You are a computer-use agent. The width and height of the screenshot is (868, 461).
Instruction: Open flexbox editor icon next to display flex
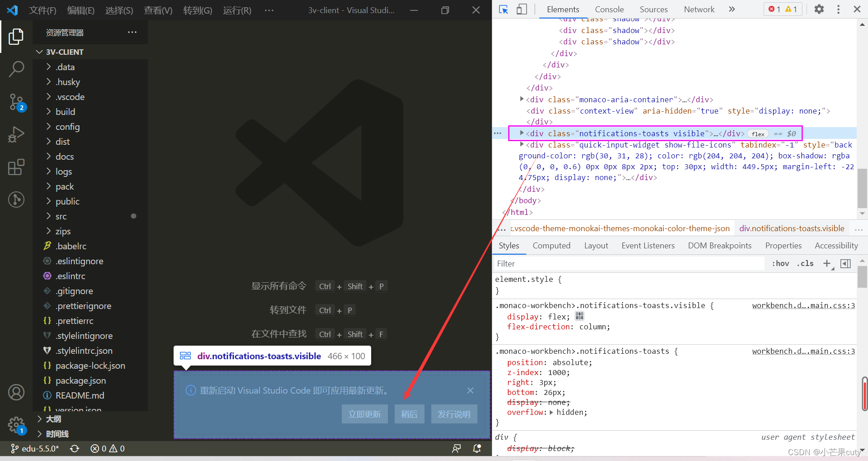click(580, 316)
